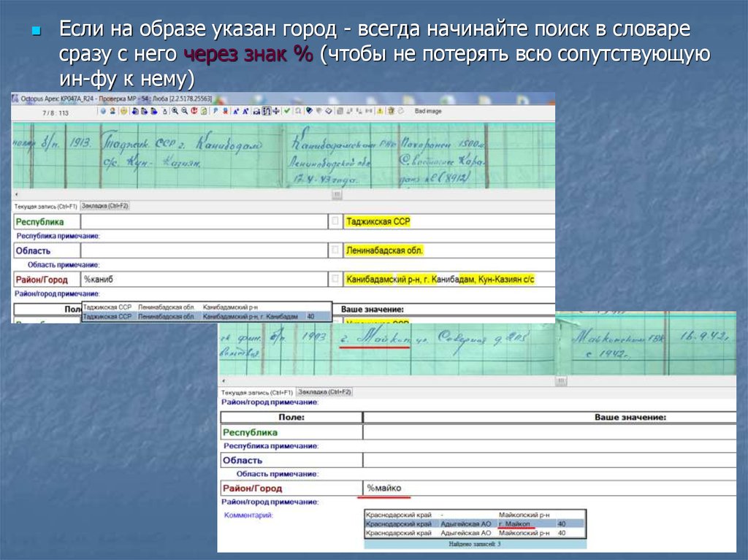Click the green checkmark toolbar icon
This screenshot has width=748, height=560.
point(287,111)
